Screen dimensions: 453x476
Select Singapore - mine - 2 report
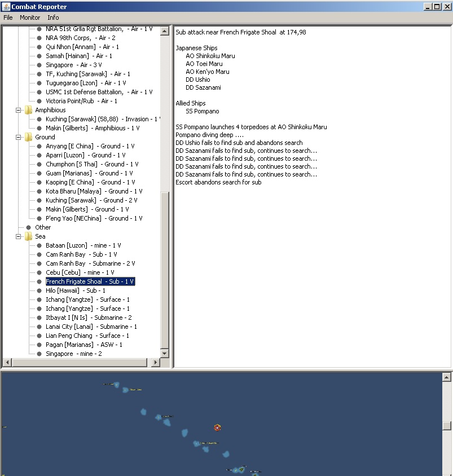[x=74, y=354]
